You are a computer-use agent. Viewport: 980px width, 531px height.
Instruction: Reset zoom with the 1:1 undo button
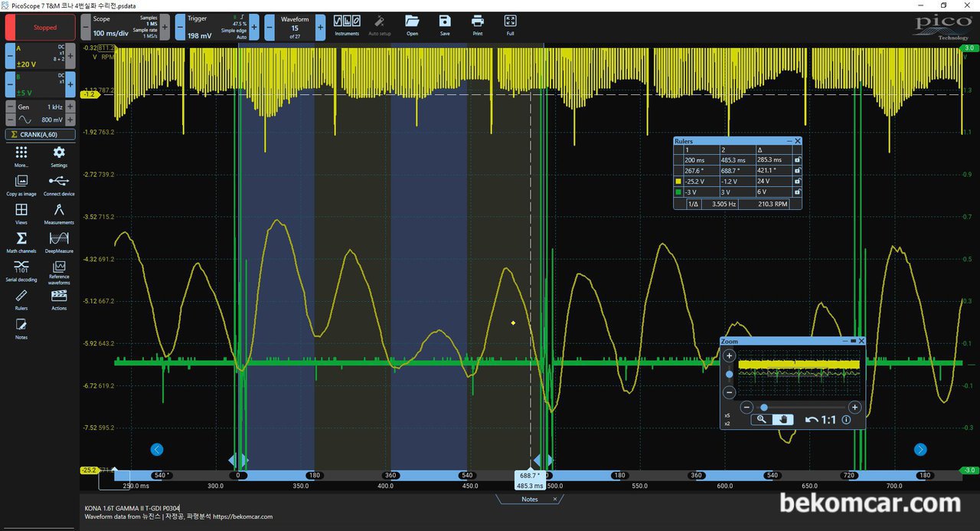click(821, 420)
